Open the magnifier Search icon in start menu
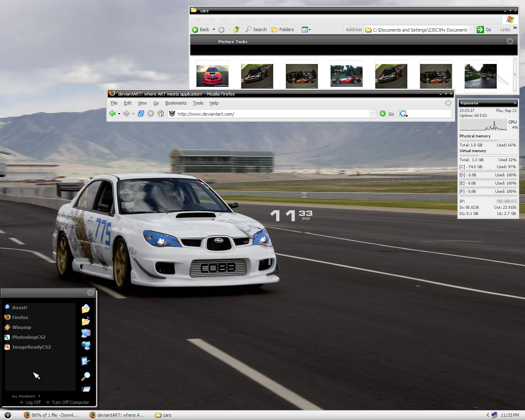Image resolution: width=525 pixels, height=420 pixels. [86, 376]
